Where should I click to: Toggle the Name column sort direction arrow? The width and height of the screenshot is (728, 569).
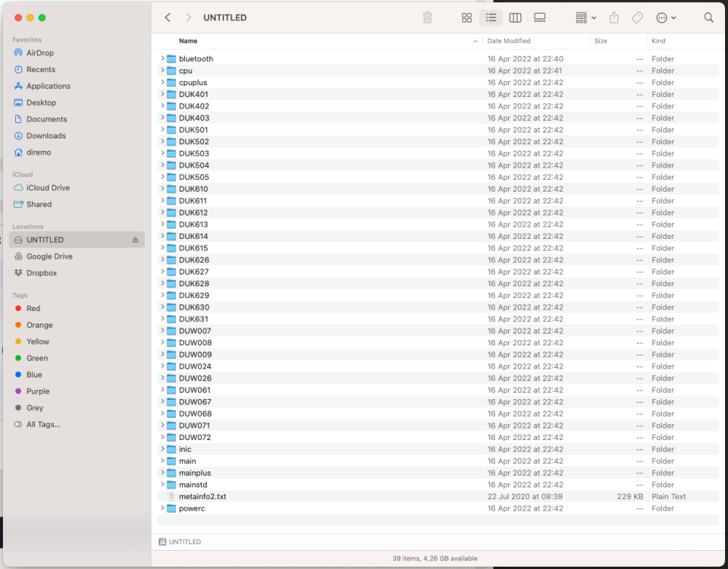coord(475,42)
